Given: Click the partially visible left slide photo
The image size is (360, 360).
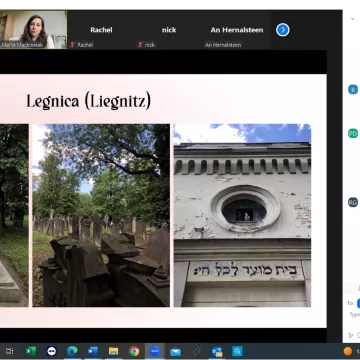Looking at the screenshot, I should (14, 215).
